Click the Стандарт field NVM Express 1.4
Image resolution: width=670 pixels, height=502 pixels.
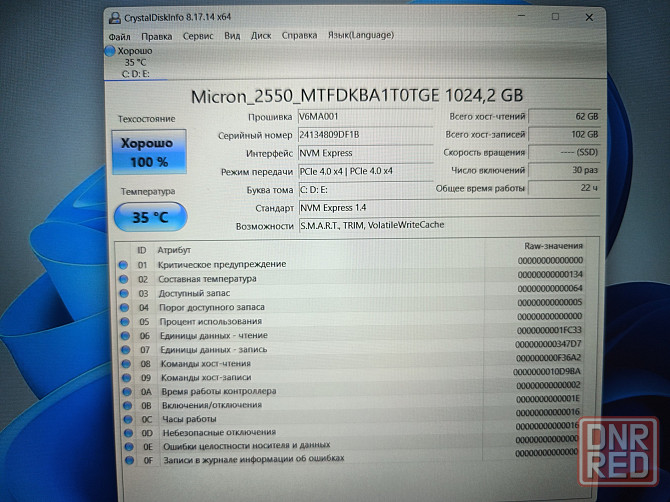(x=449, y=208)
